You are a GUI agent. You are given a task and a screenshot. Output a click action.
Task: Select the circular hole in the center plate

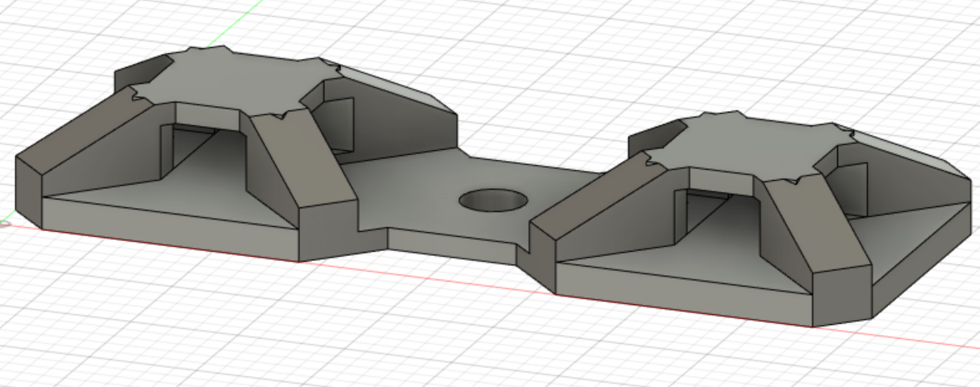[x=493, y=201]
